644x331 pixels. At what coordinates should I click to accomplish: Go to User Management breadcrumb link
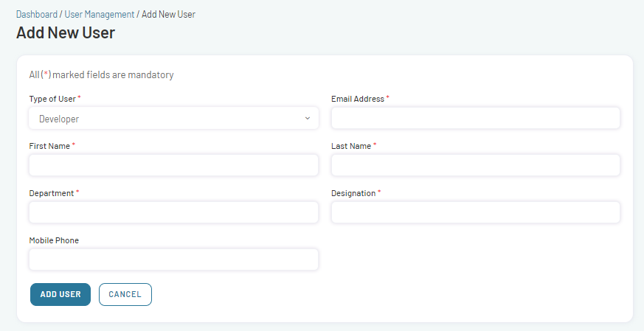100,14
